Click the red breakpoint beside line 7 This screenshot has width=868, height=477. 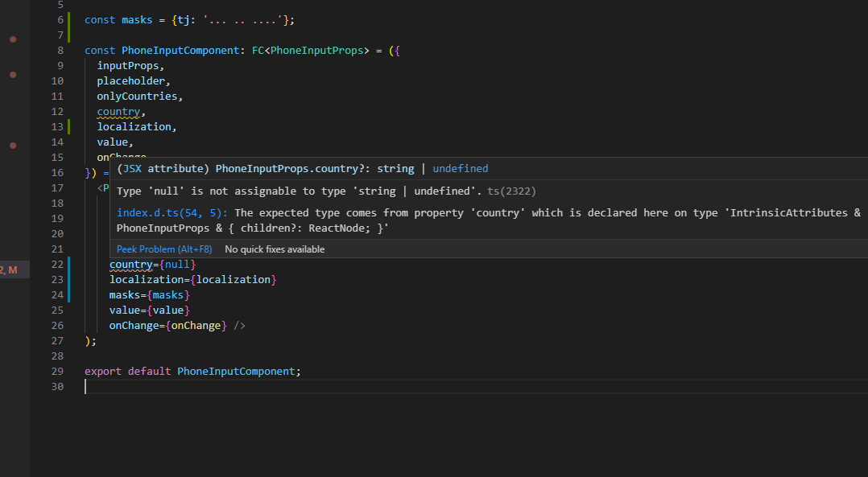point(12,39)
